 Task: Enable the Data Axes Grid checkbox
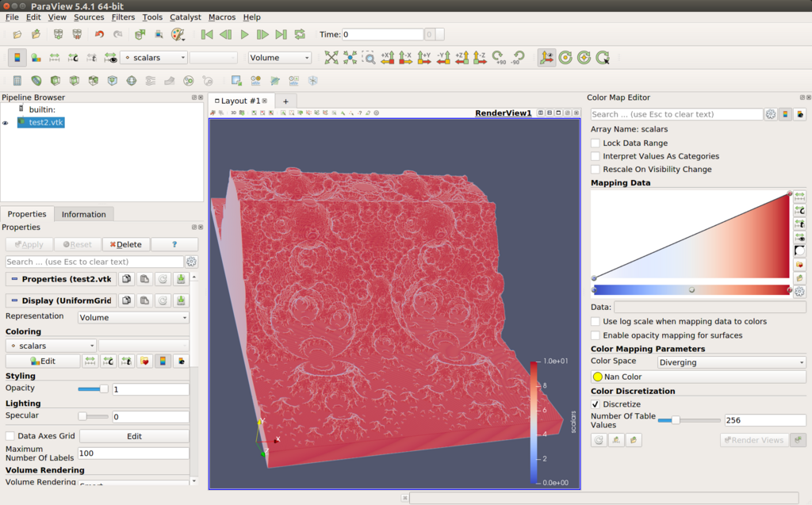pyautogui.click(x=10, y=436)
